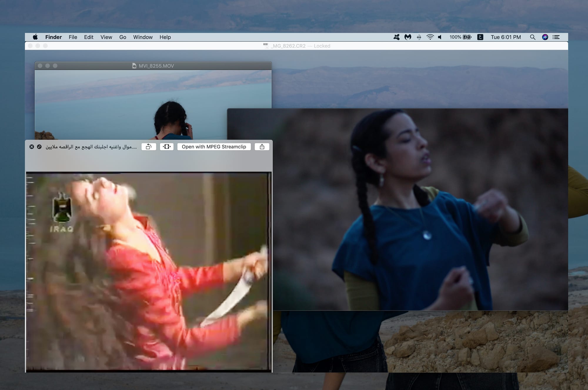Screen dimensions: 588x390
Task: Open the Apple menu
Action: pyautogui.click(x=35, y=37)
